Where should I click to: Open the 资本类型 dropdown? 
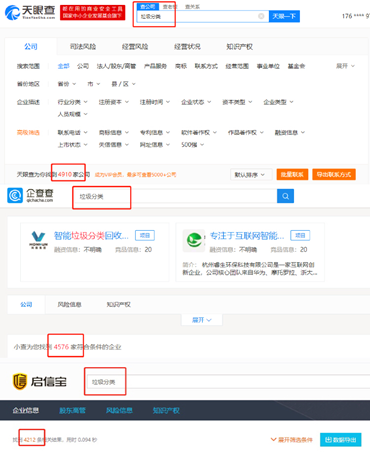click(237, 102)
